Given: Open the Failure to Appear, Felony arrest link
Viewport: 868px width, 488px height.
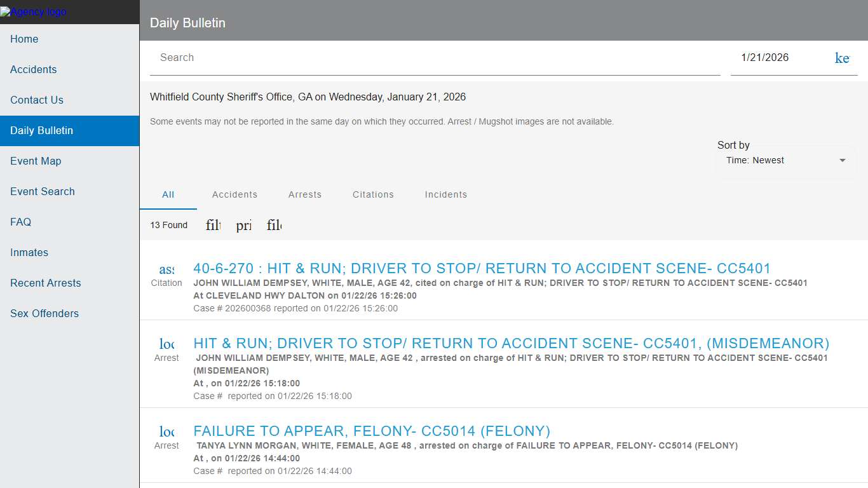Looking at the screenshot, I should pyautogui.click(x=372, y=431).
